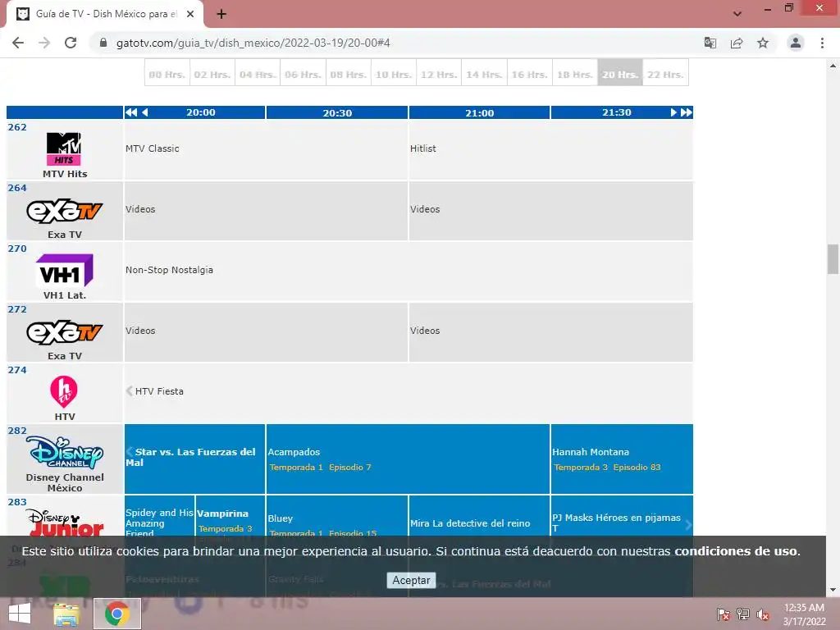
Task: Jump back with double left arrow in guide
Action: (131, 112)
